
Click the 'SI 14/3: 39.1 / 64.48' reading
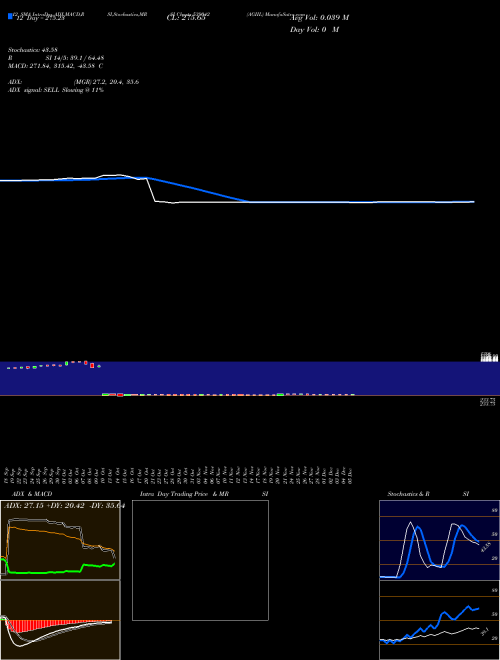(75, 58)
